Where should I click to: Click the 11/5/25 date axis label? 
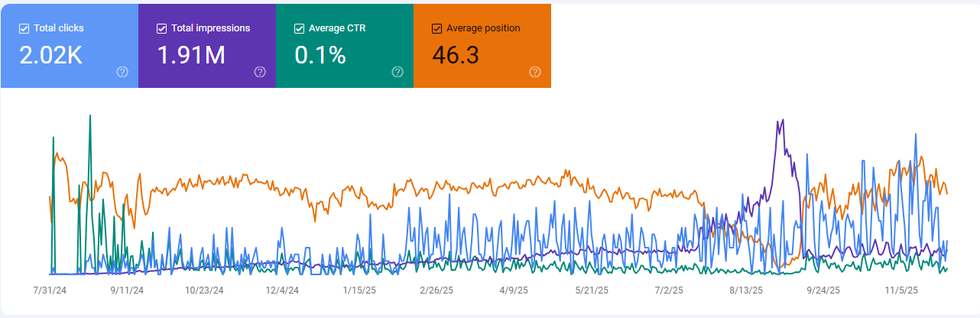903,290
